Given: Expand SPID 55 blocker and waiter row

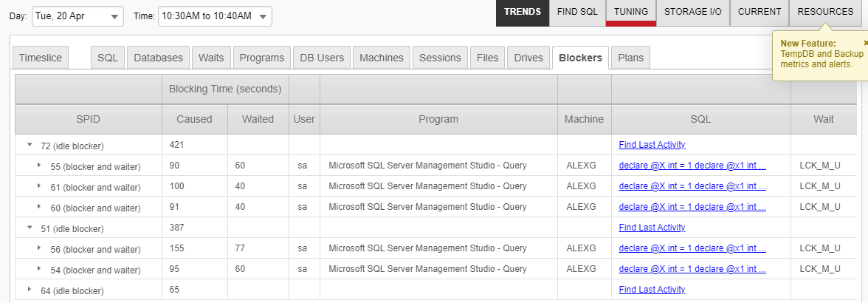Looking at the screenshot, I should [x=39, y=166].
